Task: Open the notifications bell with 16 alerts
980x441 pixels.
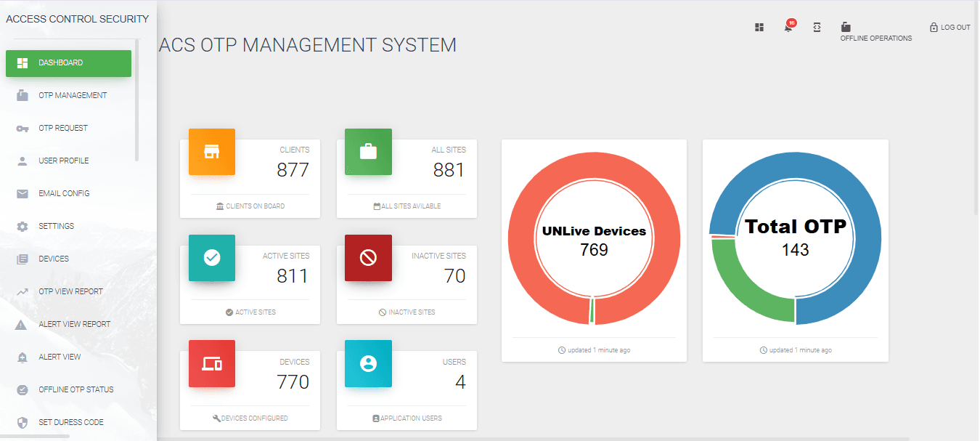Action: [789, 27]
